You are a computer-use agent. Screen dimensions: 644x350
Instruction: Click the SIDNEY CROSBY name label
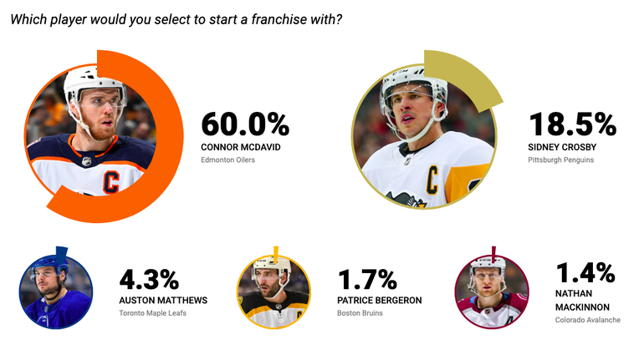coord(562,147)
